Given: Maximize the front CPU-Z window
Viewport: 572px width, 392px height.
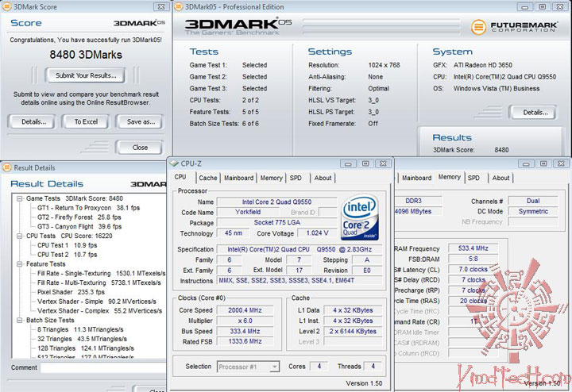Looking at the screenshot, I should point(365,164).
